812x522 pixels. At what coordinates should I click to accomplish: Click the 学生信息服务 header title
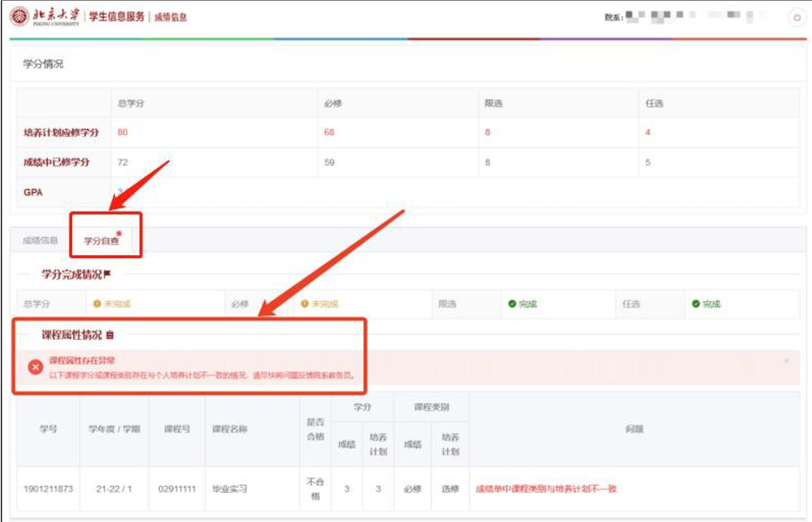[117, 17]
